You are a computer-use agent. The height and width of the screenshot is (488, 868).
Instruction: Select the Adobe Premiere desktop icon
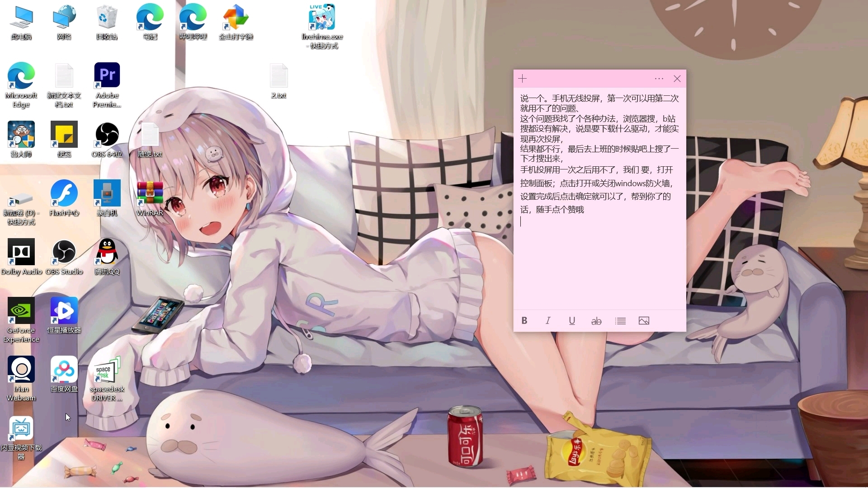tap(107, 75)
